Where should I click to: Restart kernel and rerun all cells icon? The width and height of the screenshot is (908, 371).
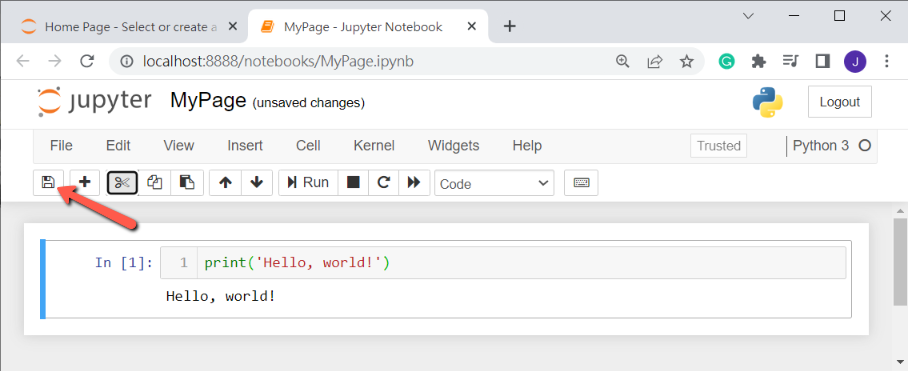414,183
